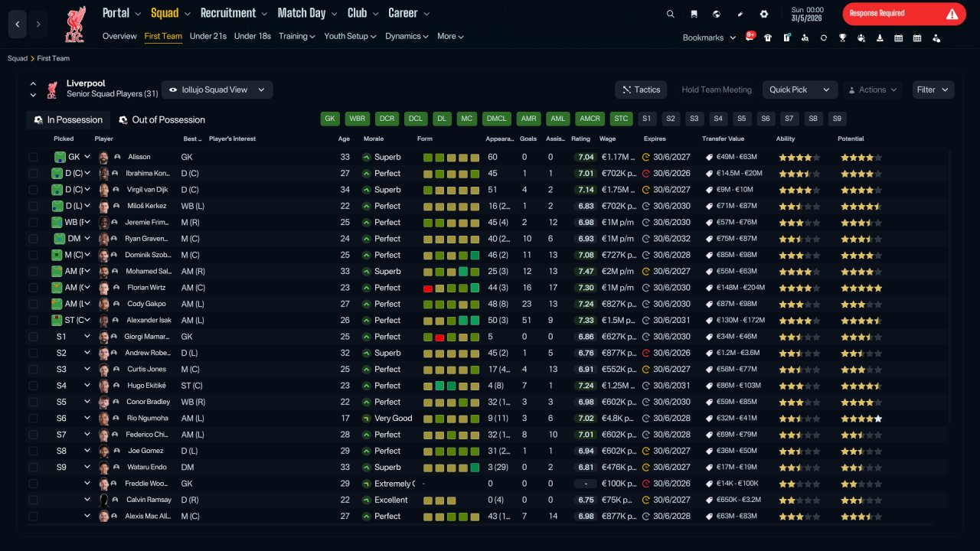Click the pitch position icon in Alisson's row

pyautogui.click(x=60, y=157)
